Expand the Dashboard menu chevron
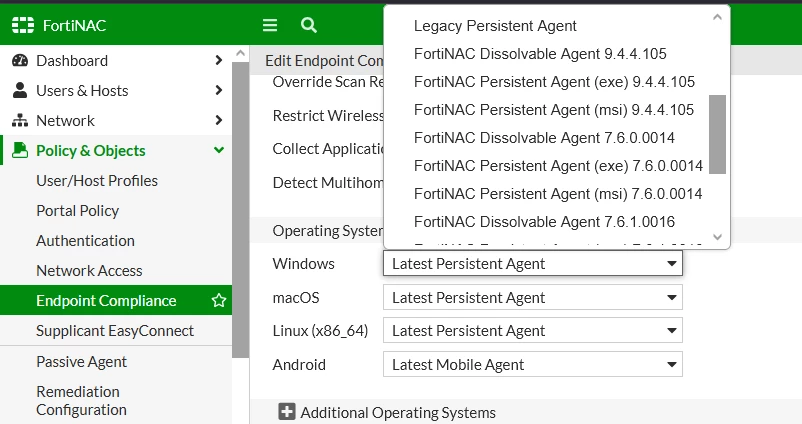802x424 pixels. pyautogui.click(x=218, y=60)
